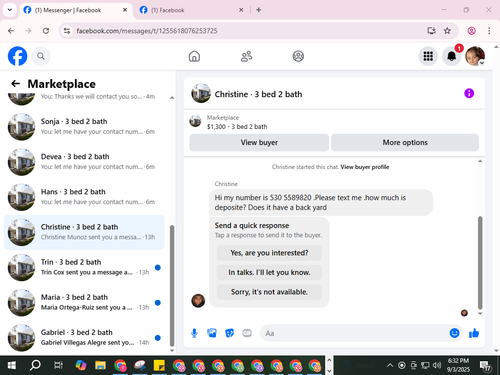Open the Facebook menu grid icon
Image resolution: width=500 pixels, height=375 pixels.
(x=428, y=56)
